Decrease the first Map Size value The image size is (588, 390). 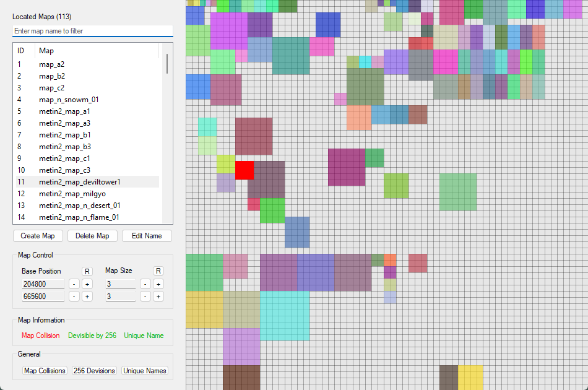click(145, 284)
